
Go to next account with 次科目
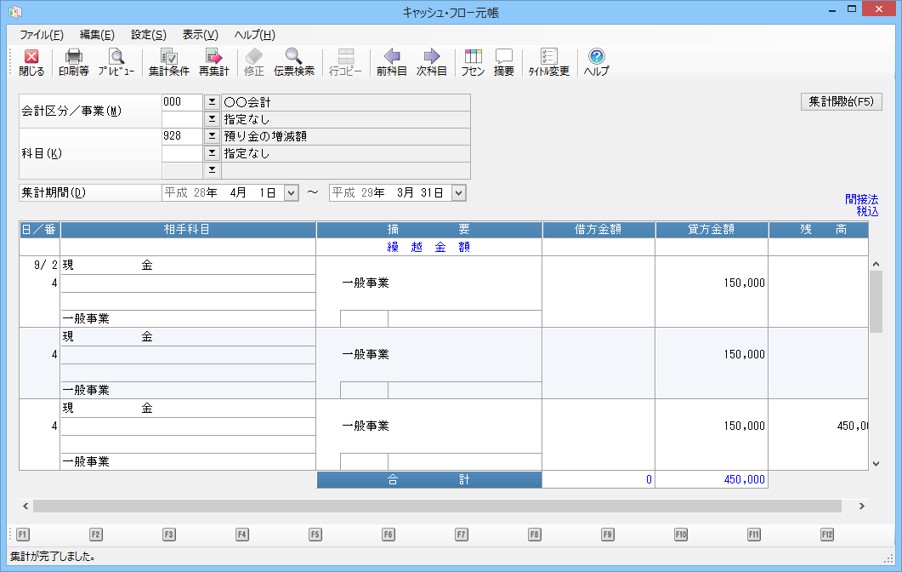click(431, 62)
